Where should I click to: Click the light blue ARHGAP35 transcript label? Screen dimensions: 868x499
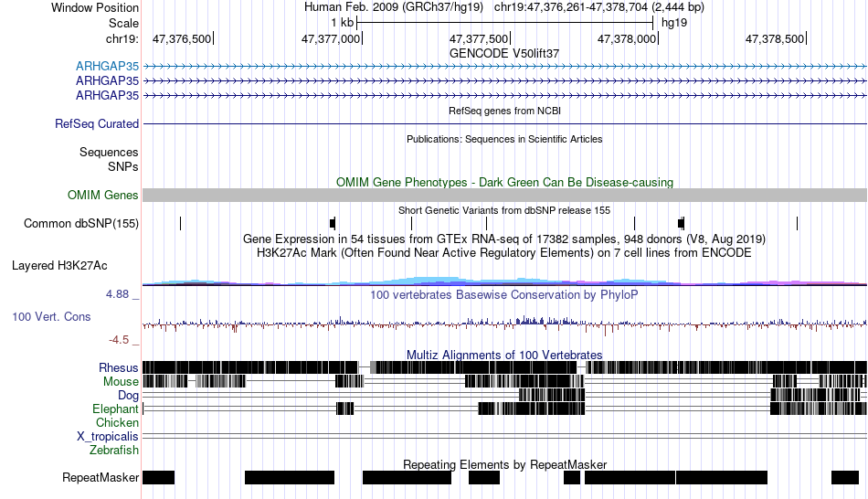108,67
